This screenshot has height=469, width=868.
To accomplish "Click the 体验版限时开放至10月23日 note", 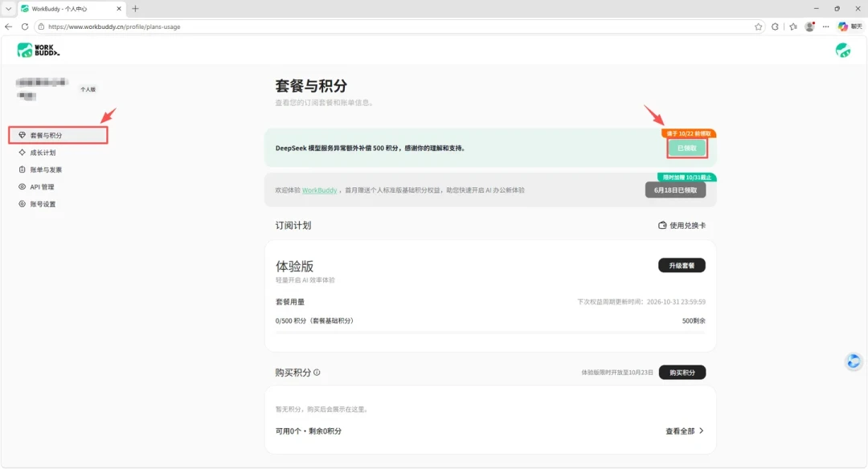I will point(617,373).
